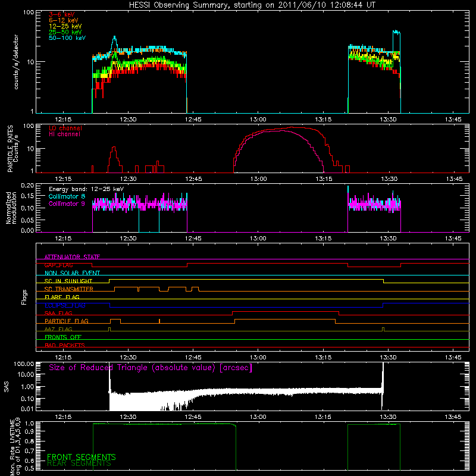The height and width of the screenshot is (476, 476).
Task: Click the 13:45 tick label under top plot
Action: coord(453,120)
